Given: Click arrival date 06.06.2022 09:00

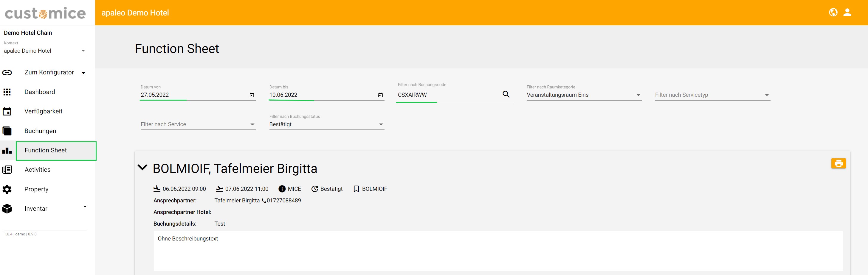Looking at the screenshot, I should tap(184, 189).
